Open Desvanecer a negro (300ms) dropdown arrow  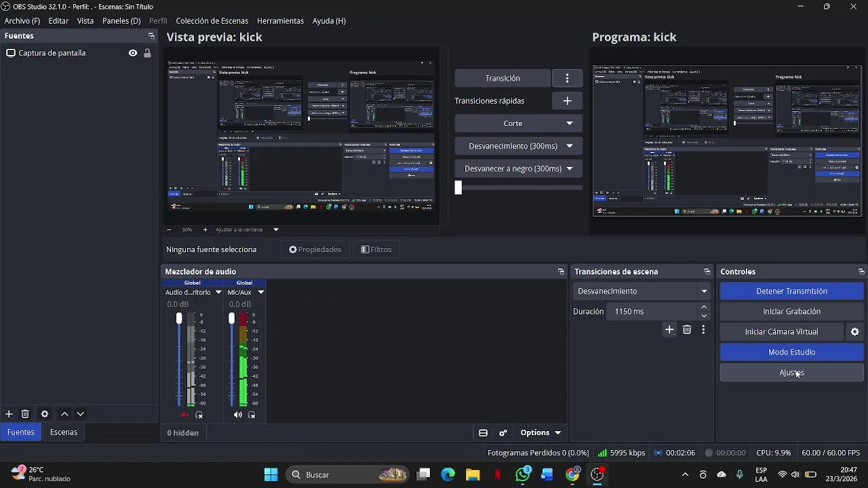coord(570,169)
